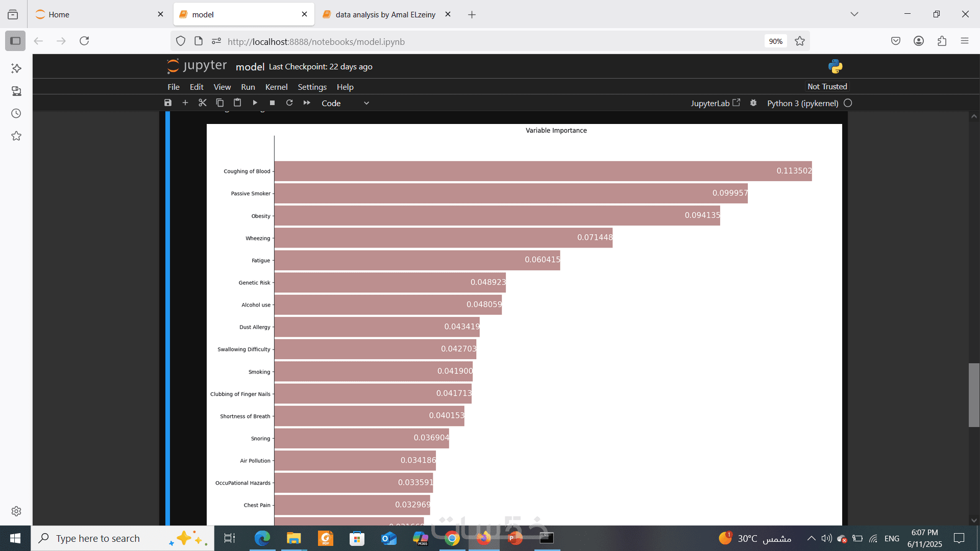This screenshot has width=980, height=551.
Task: Open the debugger bug icon
Action: click(753, 103)
